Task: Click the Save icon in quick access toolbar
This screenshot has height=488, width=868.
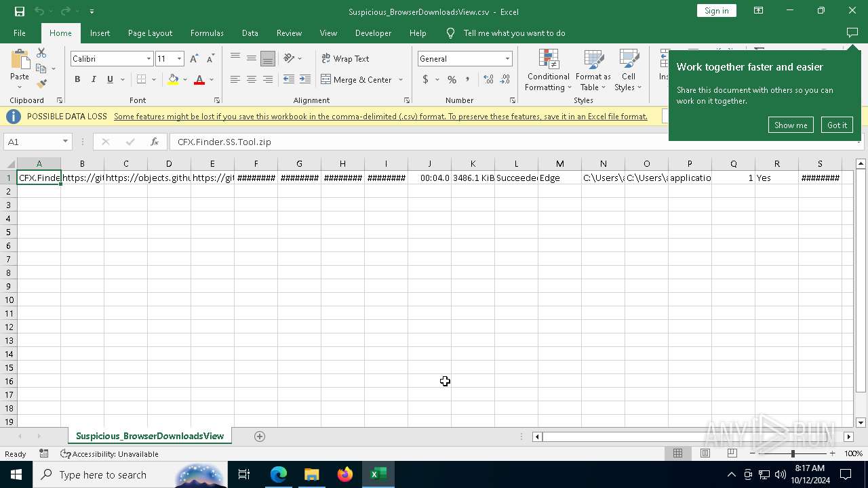Action: pyautogui.click(x=19, y=12)
